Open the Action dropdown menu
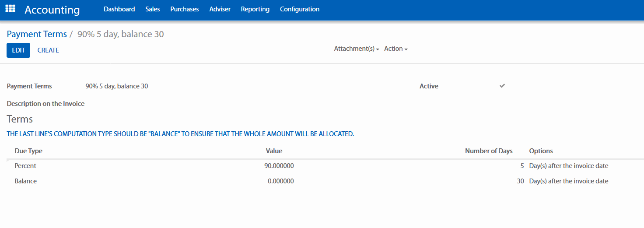 coord(395,49)
